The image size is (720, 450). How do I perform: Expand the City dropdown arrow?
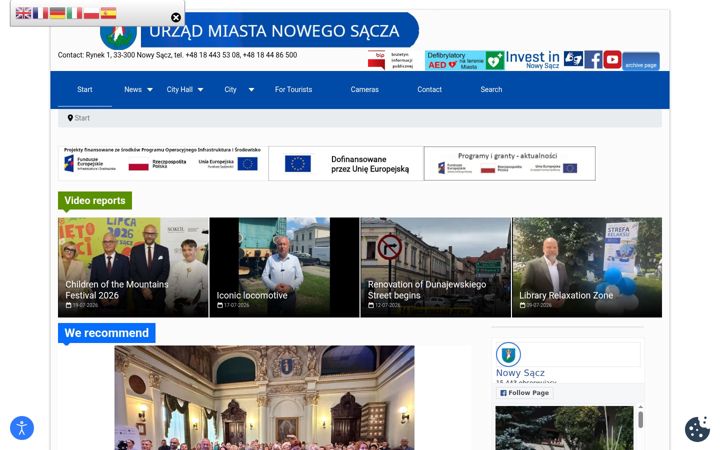[x=251, y=90]
